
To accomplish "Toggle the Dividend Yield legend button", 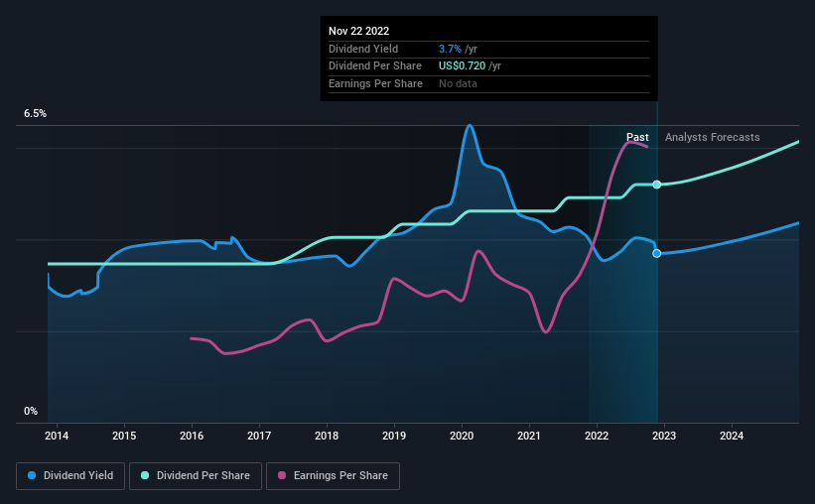I will (70, 476).
